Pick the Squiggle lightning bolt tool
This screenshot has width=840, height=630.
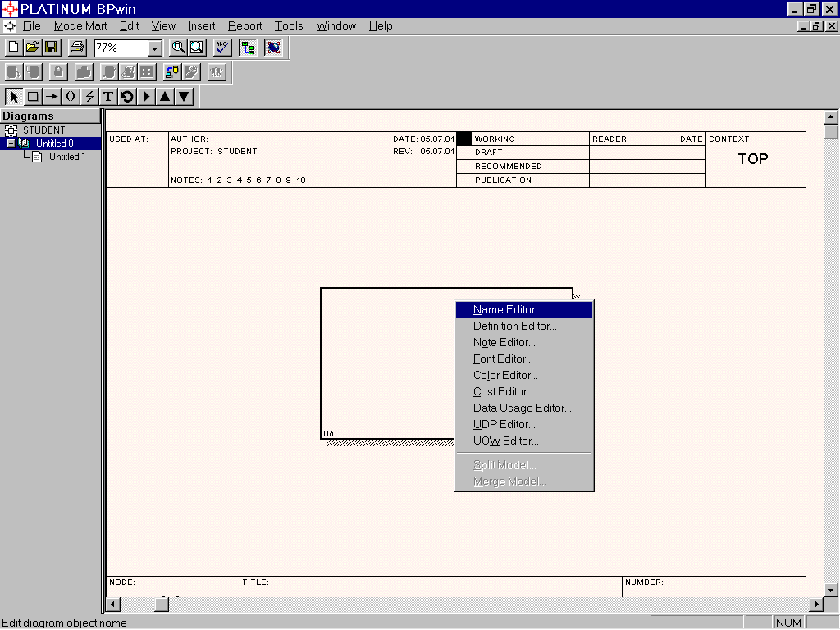click(x=89, y=96)
